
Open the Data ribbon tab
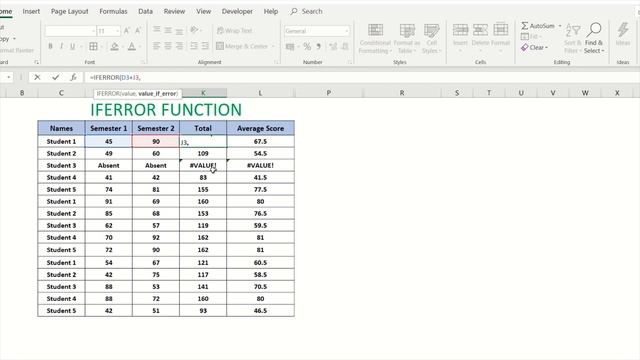(x=145, y=11)
